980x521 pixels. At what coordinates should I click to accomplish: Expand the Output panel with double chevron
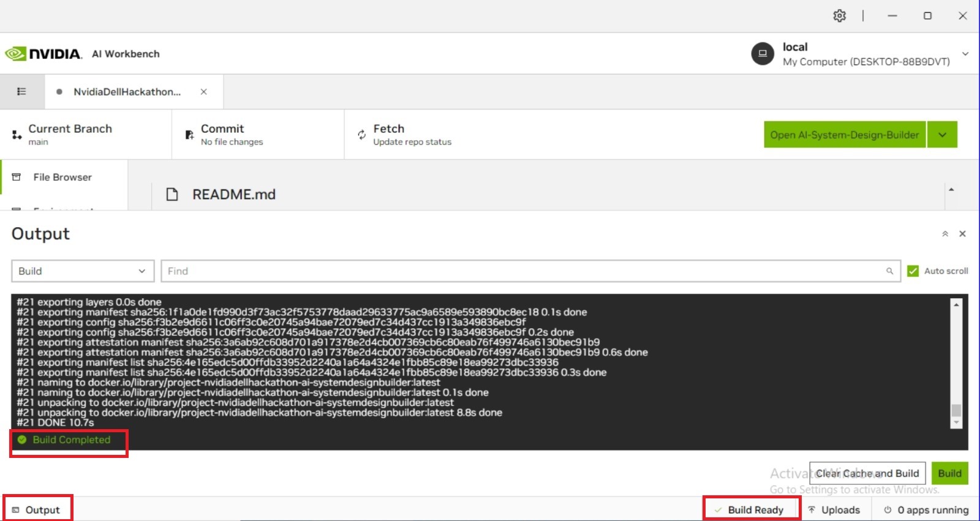945,234
